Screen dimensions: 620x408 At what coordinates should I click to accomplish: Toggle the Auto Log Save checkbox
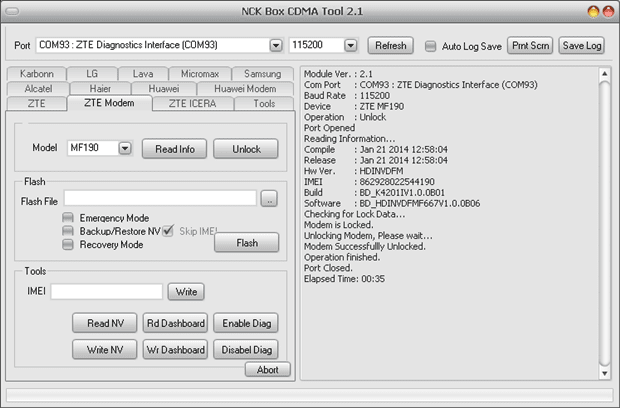coord(430,46)
